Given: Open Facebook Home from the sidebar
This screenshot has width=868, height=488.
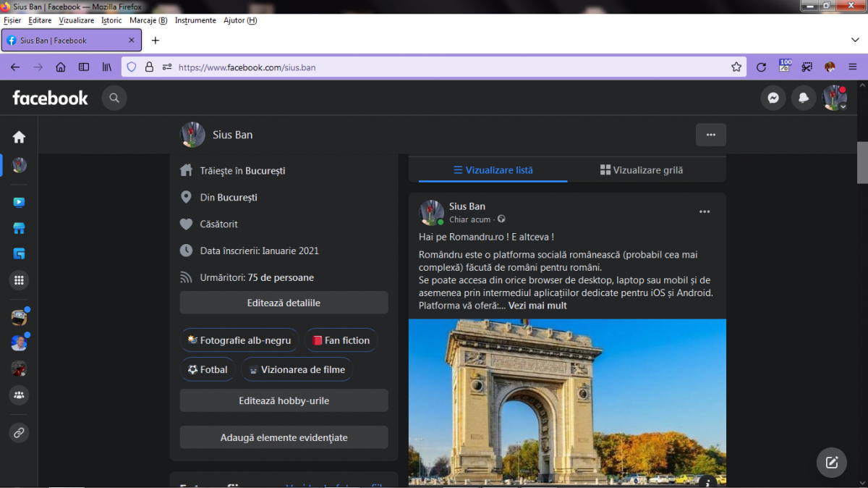Looking at the screenshot, I should coord(19,137).
